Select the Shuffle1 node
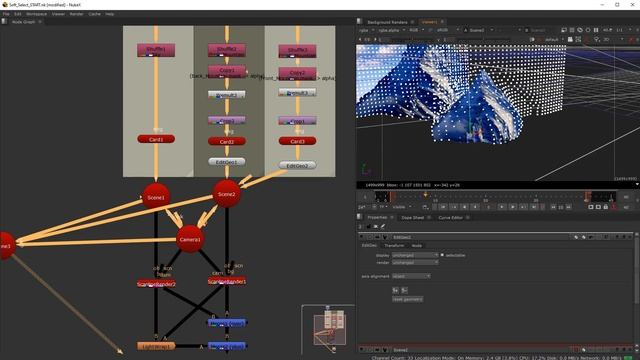 tap(156, 50)
